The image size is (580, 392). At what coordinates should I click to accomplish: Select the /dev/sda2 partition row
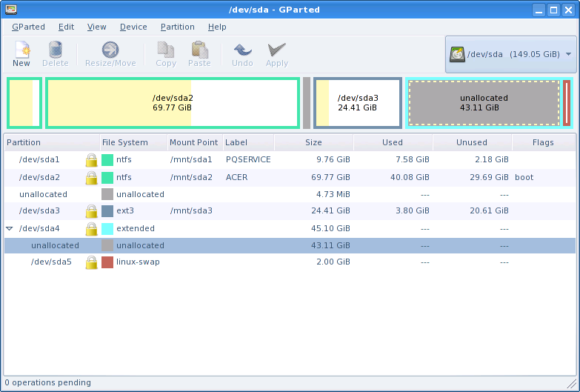tap(290, 178)
